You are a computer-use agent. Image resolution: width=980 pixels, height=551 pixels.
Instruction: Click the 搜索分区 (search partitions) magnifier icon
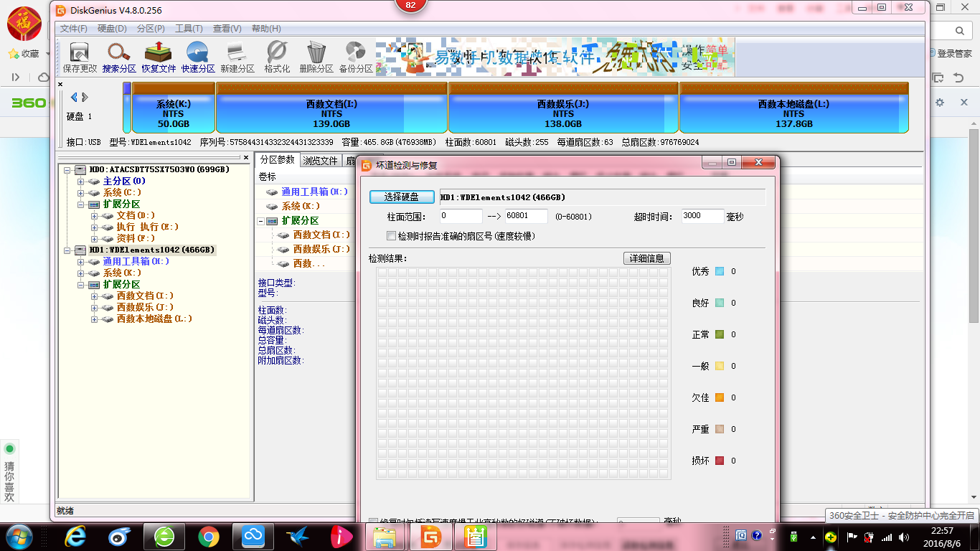[x=119, y=57]
